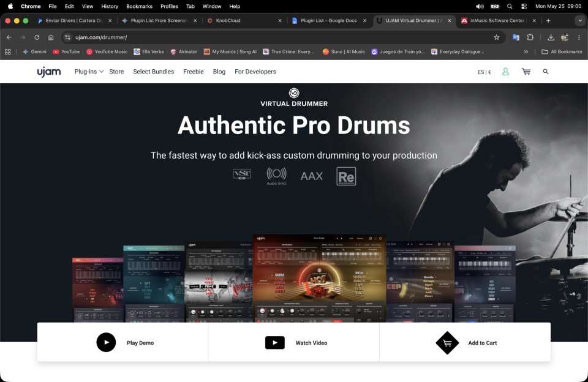Open the YouTube Music bookmark
This screenshot has width=588, height=382.
[107, 52]
